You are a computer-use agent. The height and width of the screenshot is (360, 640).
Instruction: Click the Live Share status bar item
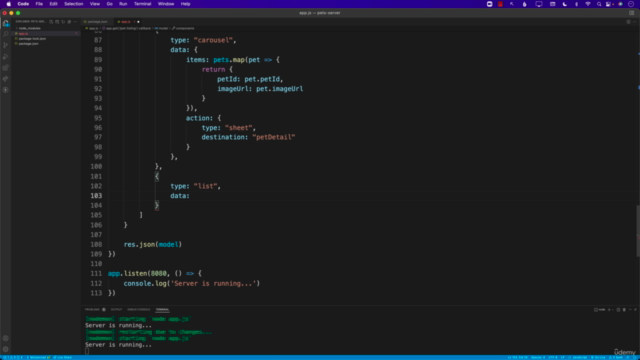[62, 358]
